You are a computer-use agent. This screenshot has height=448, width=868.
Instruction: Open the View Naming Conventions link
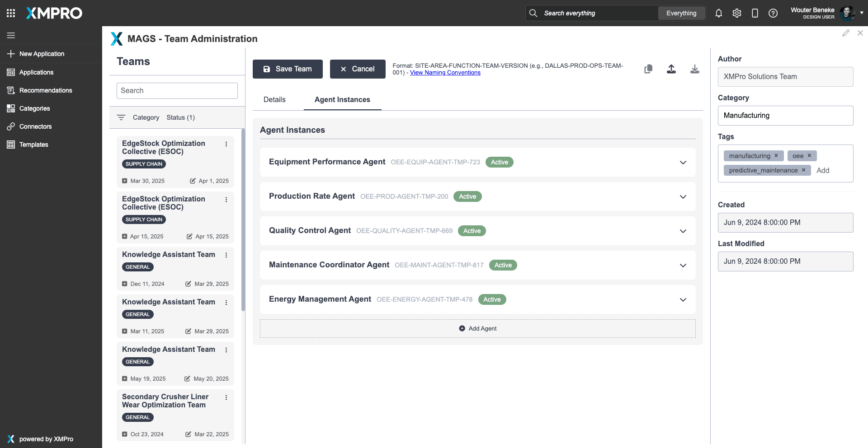[x=445, y=73]
